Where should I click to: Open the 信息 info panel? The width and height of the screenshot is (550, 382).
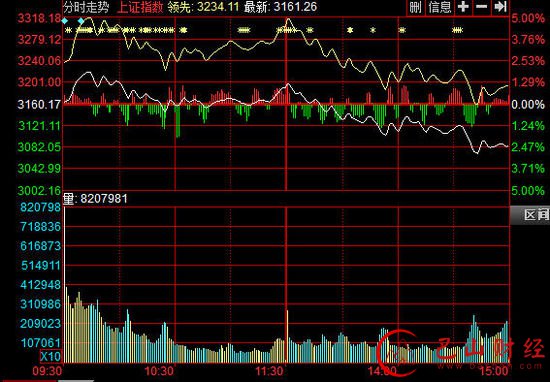pyautogui.click(x=440, y=7)
